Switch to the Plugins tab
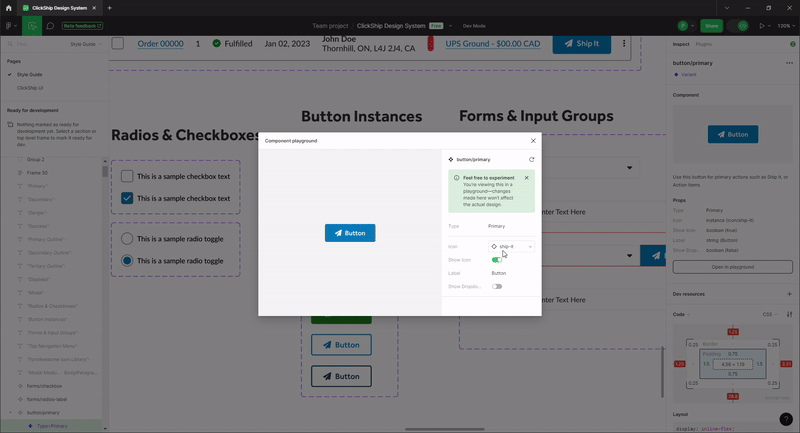800x433 pixels. click(x=704, y=44)
